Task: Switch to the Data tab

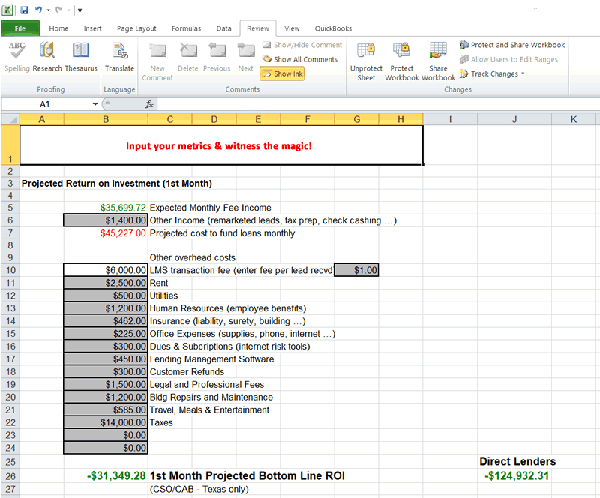Action: coord(224,28)
